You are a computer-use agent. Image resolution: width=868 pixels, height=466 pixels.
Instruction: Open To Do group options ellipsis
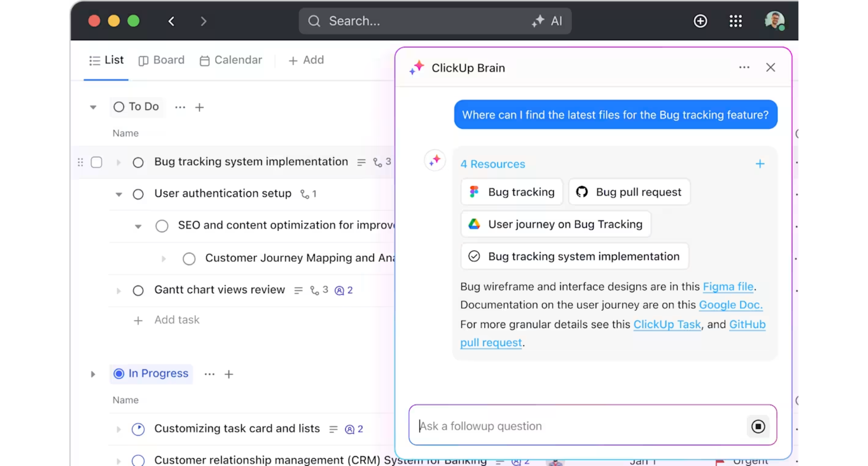coord(180,107)
